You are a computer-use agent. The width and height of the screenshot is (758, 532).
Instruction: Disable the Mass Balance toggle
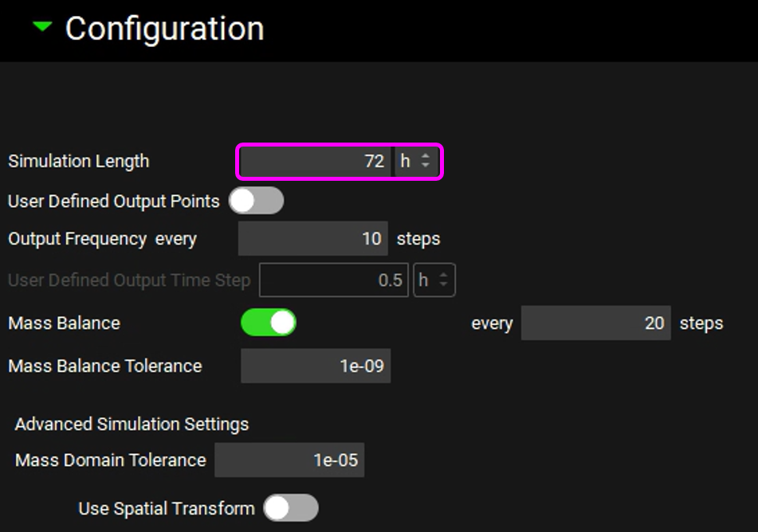coord(269,323)
